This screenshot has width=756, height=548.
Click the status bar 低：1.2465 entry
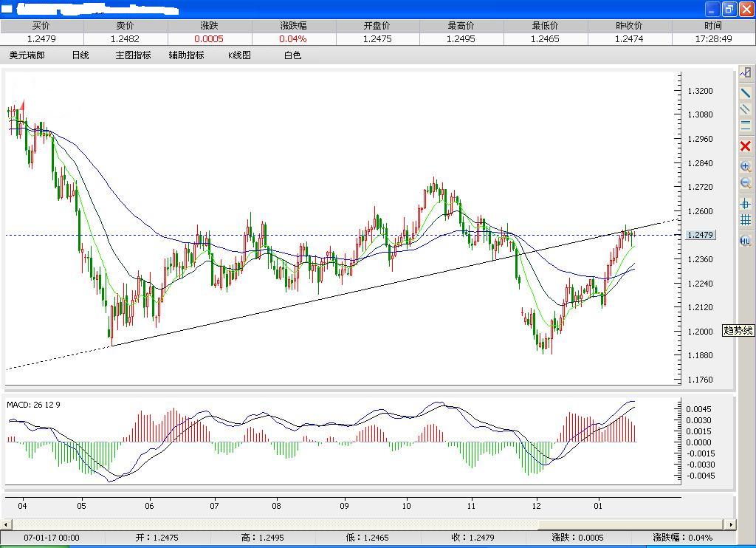pyautogui.click(x=367, y=538)
